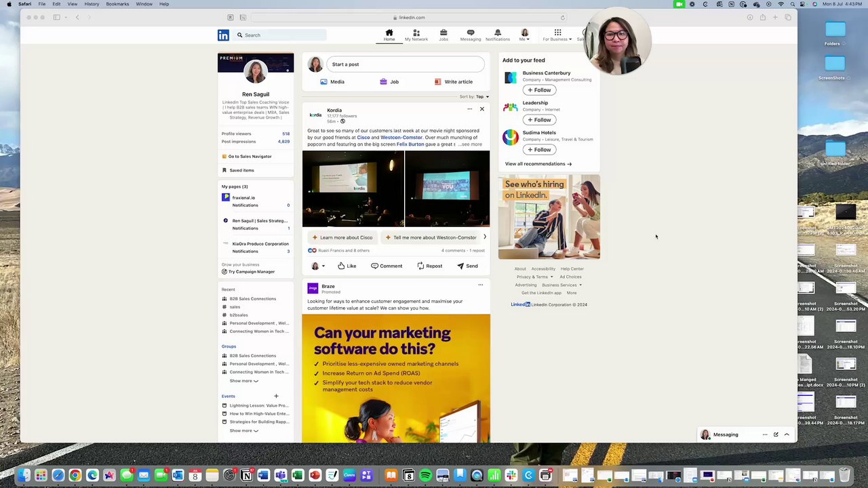
Task: Open the Felix Burton link
Action: click(x=410, y=144)
